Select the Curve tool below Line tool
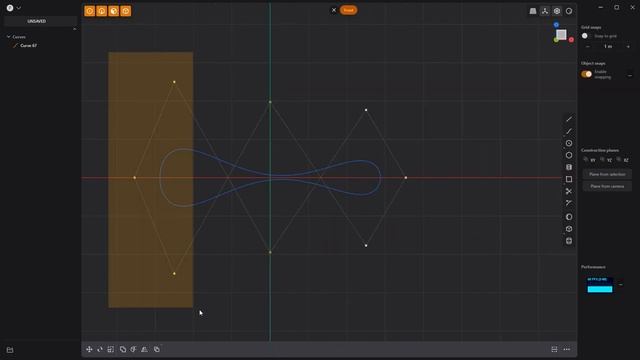 point(569,131)
